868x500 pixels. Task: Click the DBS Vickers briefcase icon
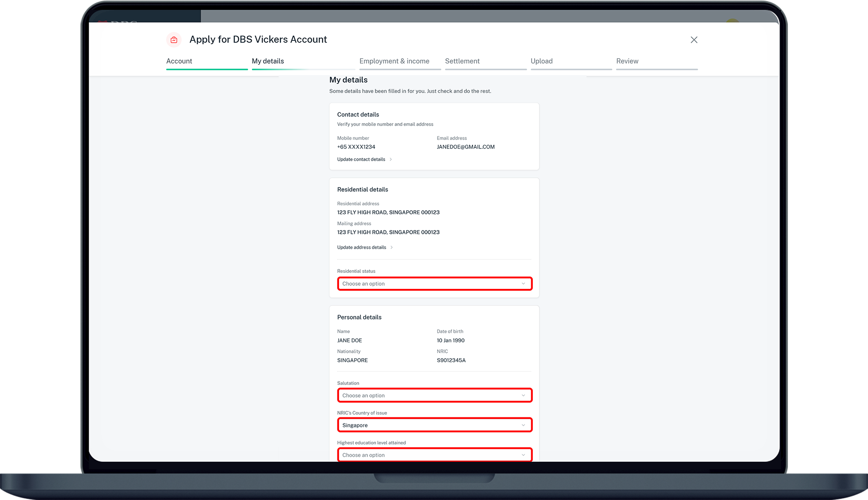[174, 40]
